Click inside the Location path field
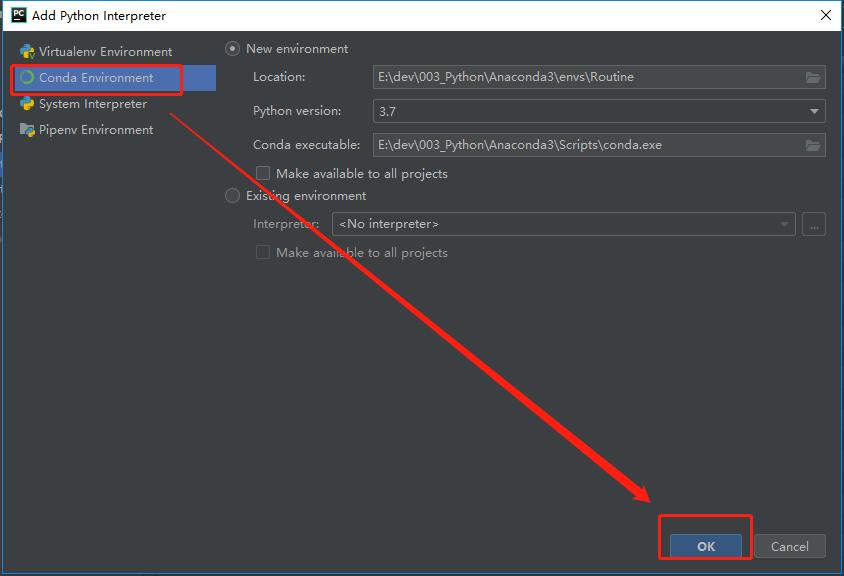The image size is (844, 576). tap(585, 77)
